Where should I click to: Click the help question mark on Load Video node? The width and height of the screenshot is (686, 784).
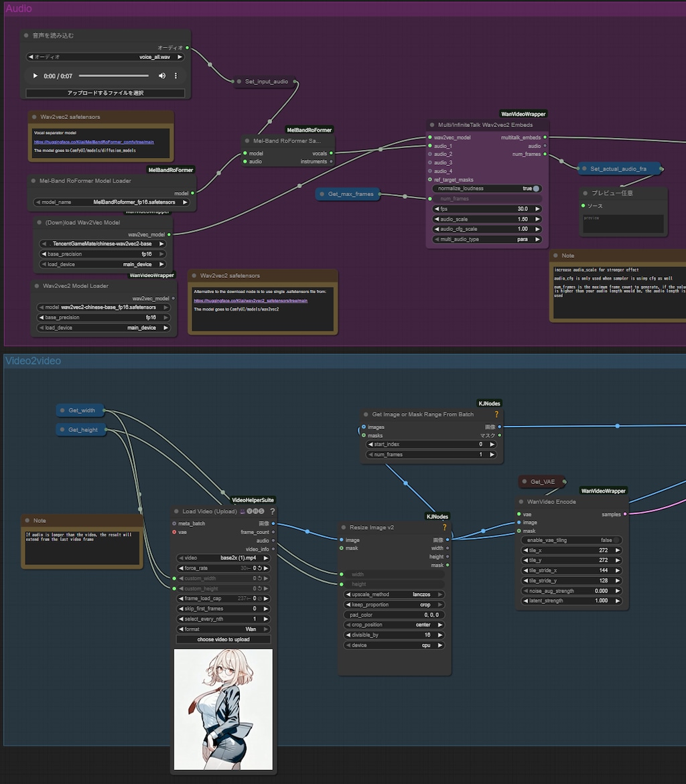(273, 512)
